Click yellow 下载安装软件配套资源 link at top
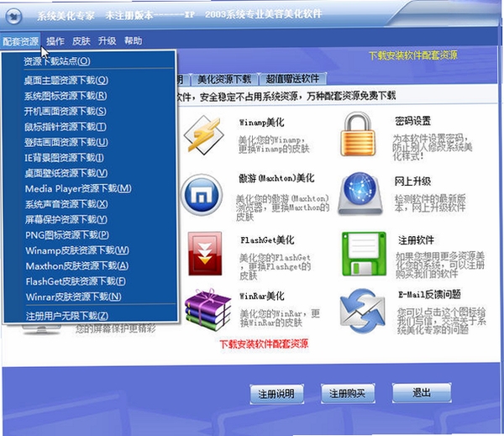504x436 pixels. point(413,55)
